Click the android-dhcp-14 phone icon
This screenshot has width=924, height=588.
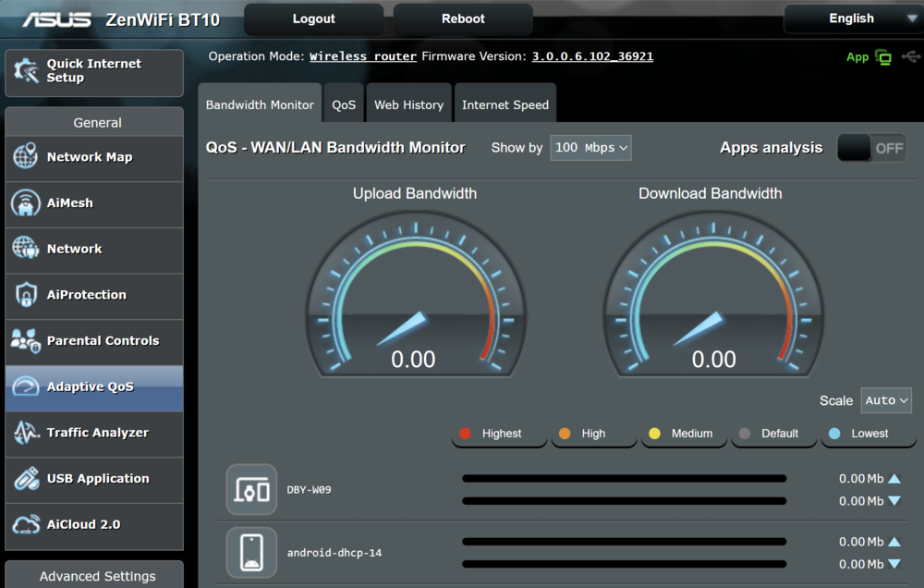click(251, 553)
